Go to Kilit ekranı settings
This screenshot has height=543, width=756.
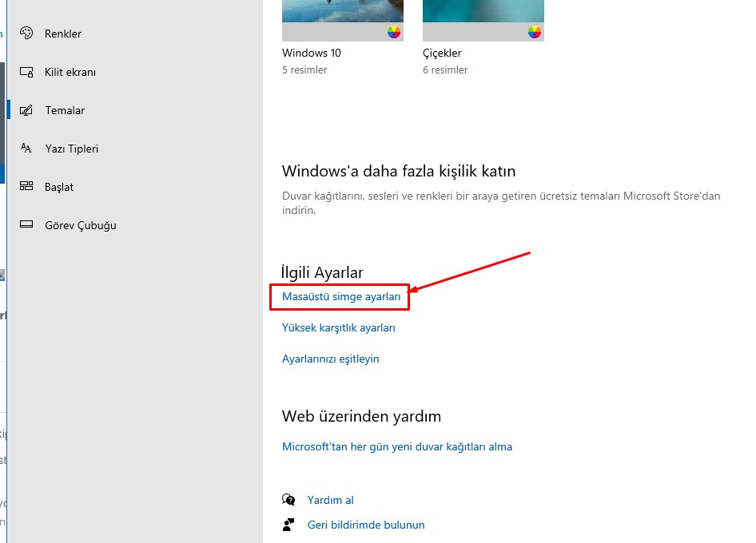[x=70, y=73]
